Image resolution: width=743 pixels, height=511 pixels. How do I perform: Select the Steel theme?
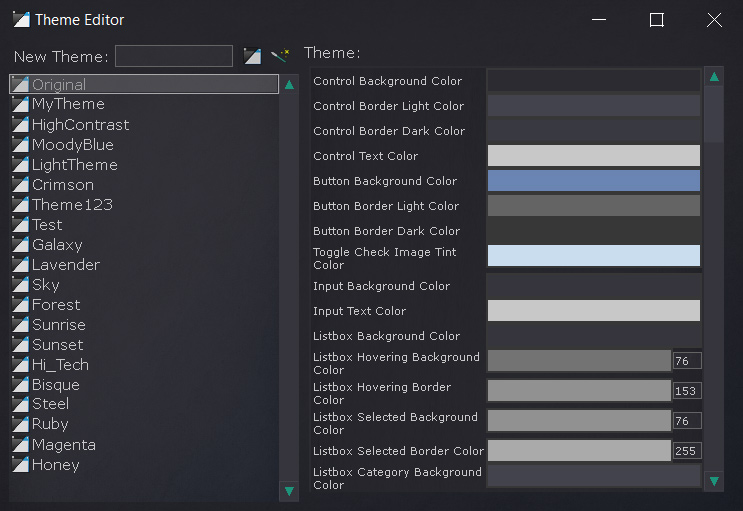click(144, 404)
